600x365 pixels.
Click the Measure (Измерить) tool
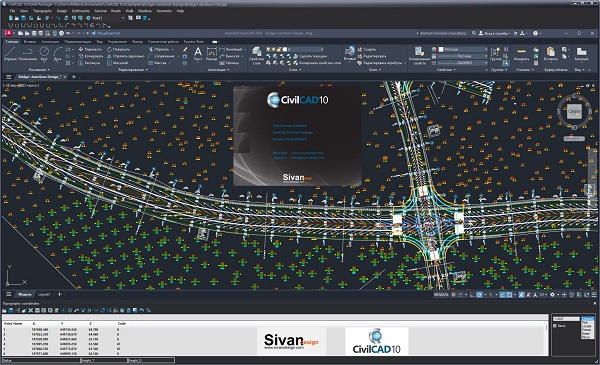(521, 54)
